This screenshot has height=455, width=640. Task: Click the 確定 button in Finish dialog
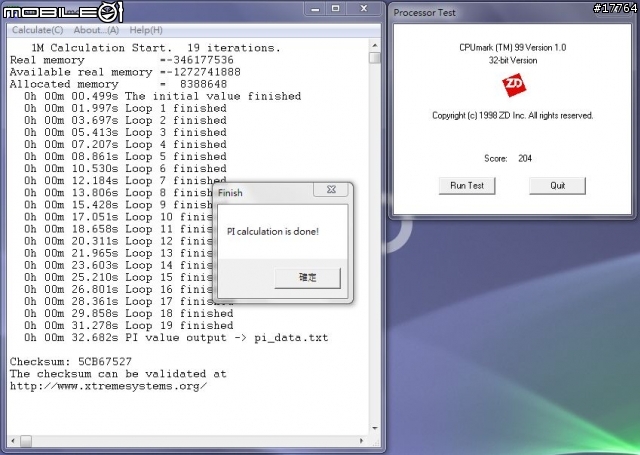(x=307, y=278)
